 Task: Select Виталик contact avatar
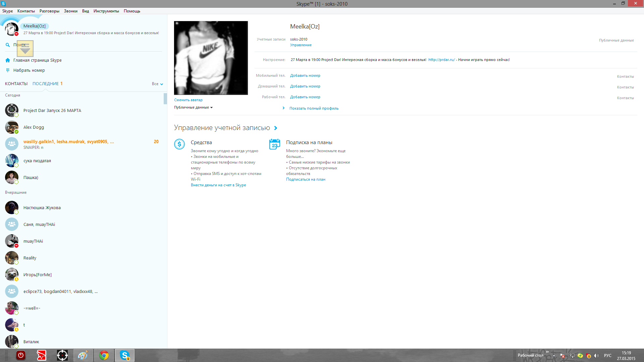(x=12, y=342)
